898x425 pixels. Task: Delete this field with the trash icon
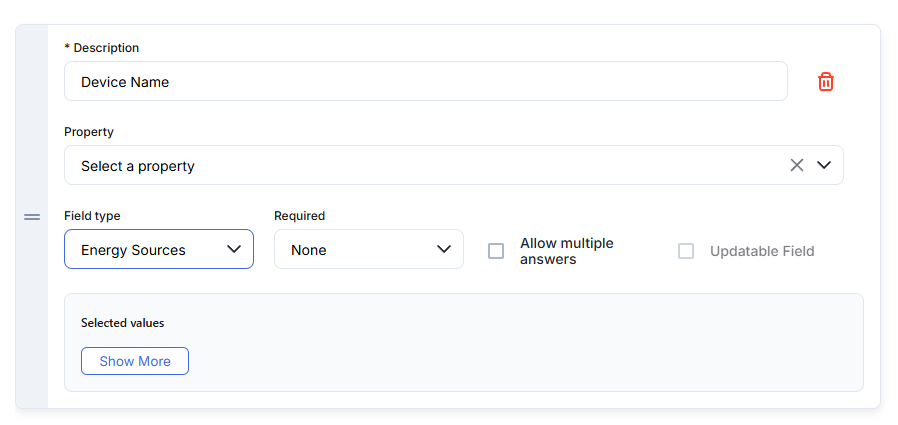tap(826, 82)
